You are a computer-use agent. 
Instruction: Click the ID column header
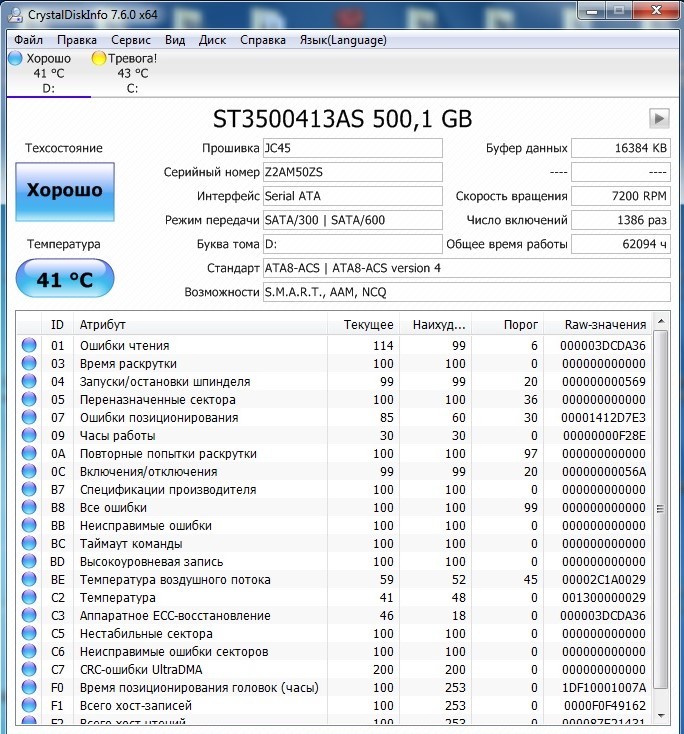(x=57, y=324)
